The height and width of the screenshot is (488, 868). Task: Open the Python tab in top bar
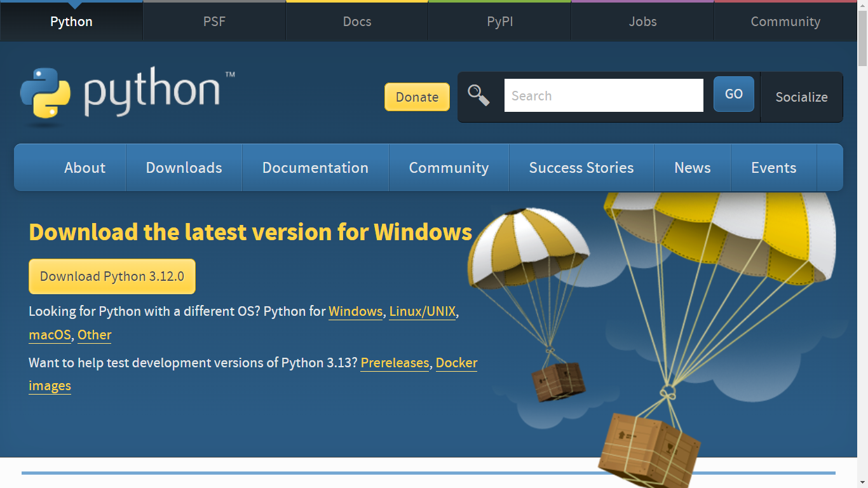click(x=71, y=22)
